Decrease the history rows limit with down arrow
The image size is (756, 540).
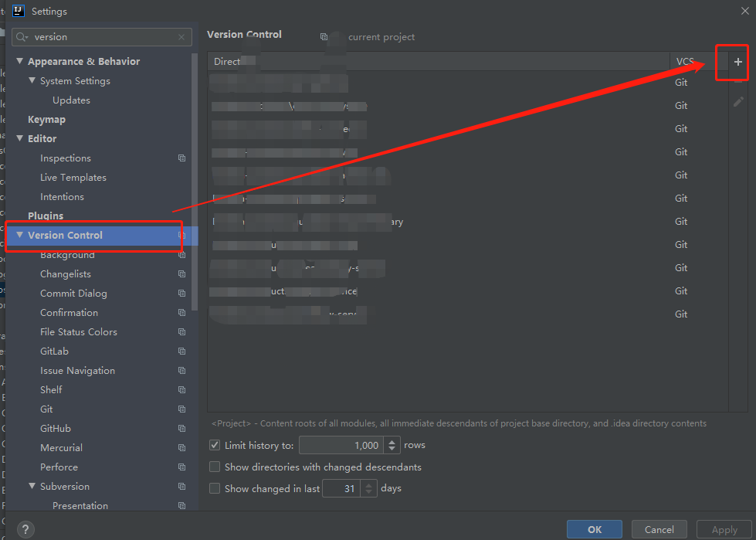coord(392,449)
